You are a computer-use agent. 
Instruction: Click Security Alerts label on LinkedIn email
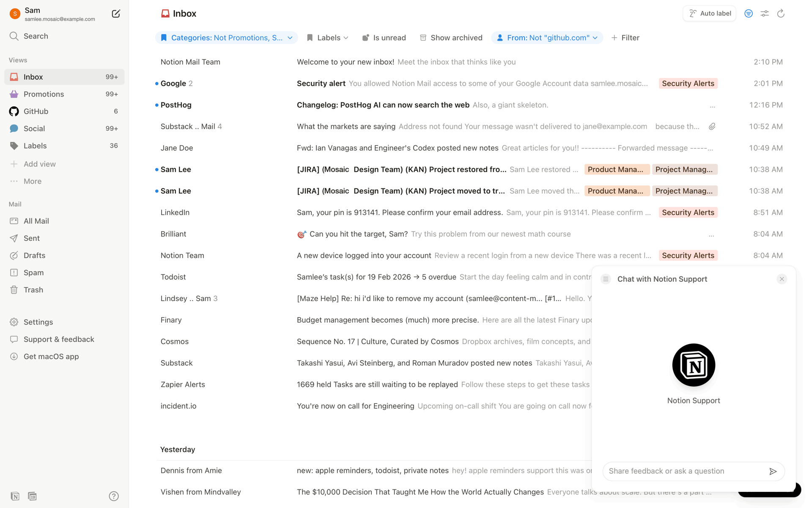click(x=688, y=213)
